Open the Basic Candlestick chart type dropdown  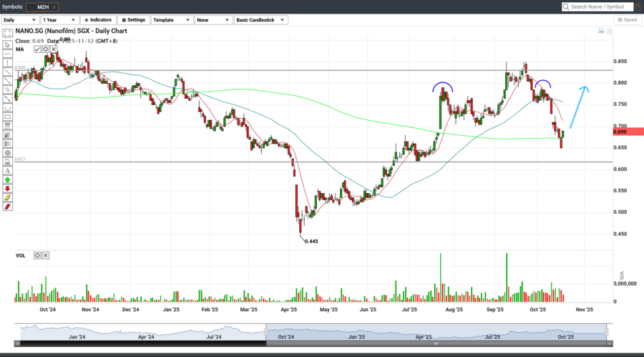(x=261, y=20)
